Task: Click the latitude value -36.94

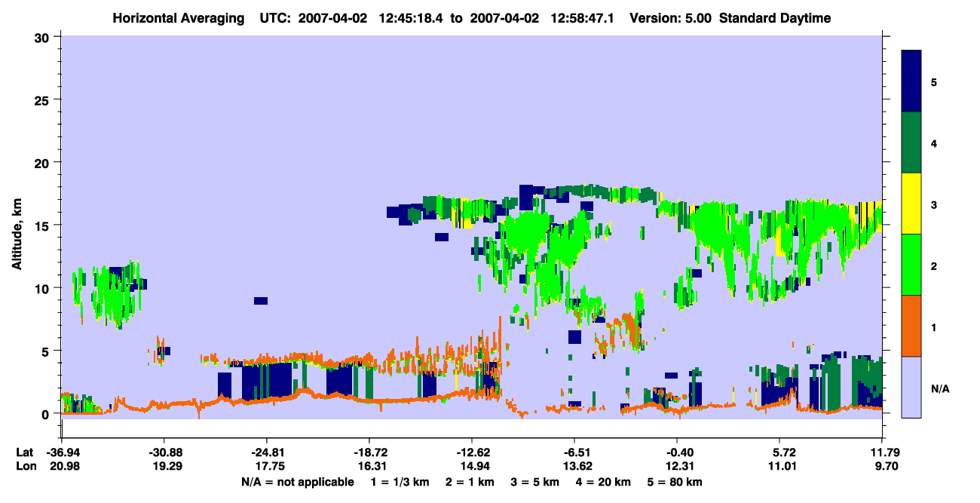Action: (x=62, y=452)
